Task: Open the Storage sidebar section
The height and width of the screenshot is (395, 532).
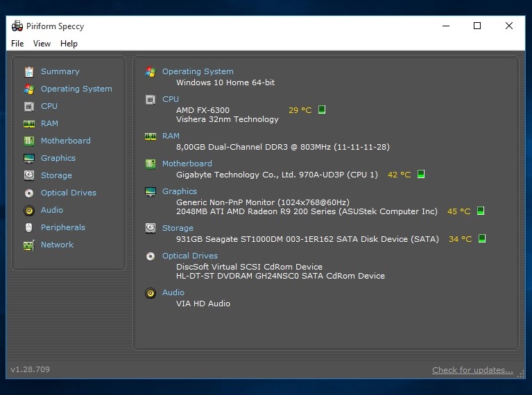Action: tap(56, 175)
